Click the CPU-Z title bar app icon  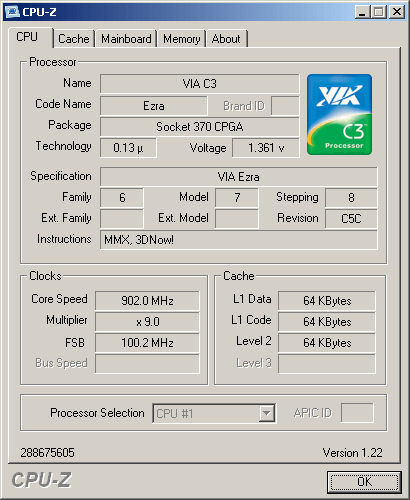12,12
